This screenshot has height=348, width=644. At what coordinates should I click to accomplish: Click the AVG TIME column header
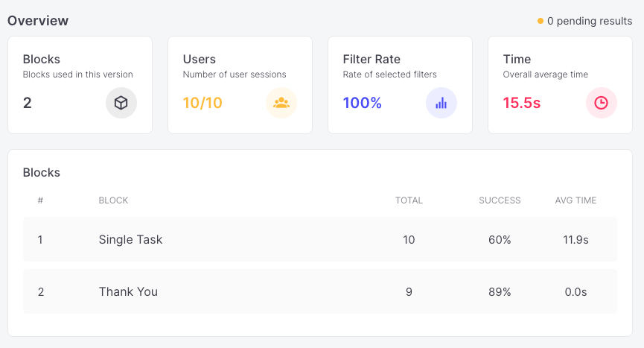576,200
